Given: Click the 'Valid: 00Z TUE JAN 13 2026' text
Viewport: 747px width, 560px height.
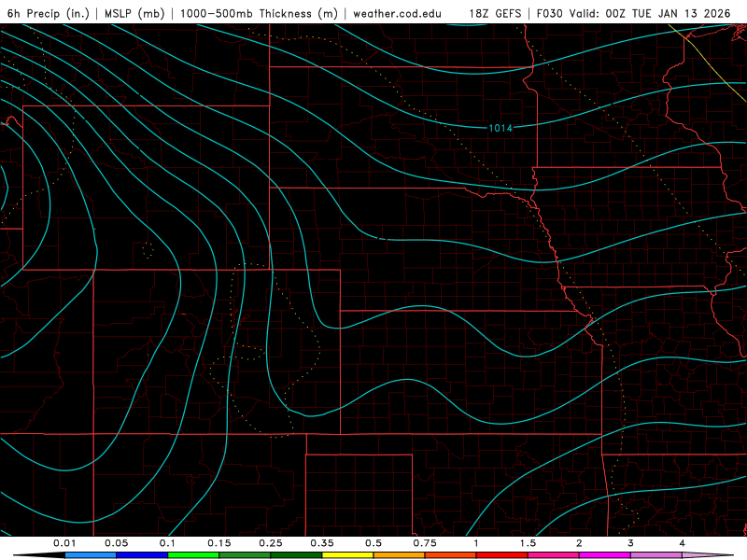Looking at the screenshot, I should point(650,13).
